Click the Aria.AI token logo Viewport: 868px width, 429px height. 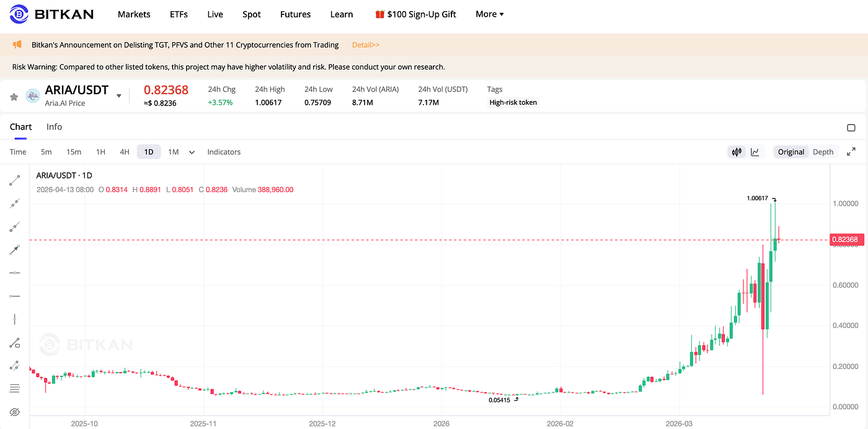tap(33, 96)
